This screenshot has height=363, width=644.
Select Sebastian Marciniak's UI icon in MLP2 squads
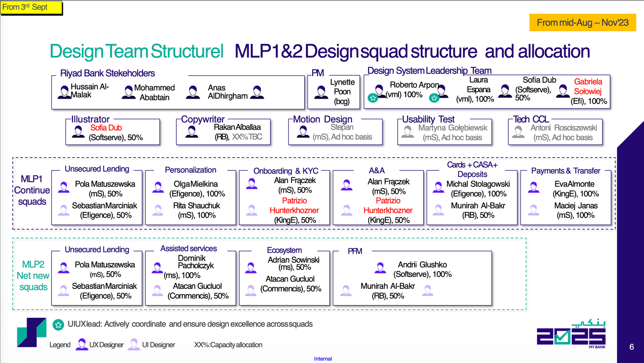(x=64, y=290)
